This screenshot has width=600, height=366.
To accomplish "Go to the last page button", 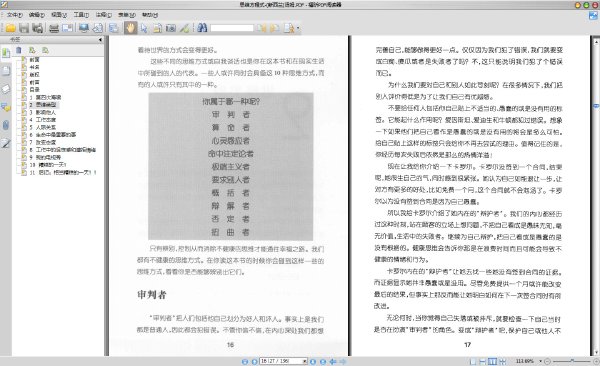I will click(323, 361).
